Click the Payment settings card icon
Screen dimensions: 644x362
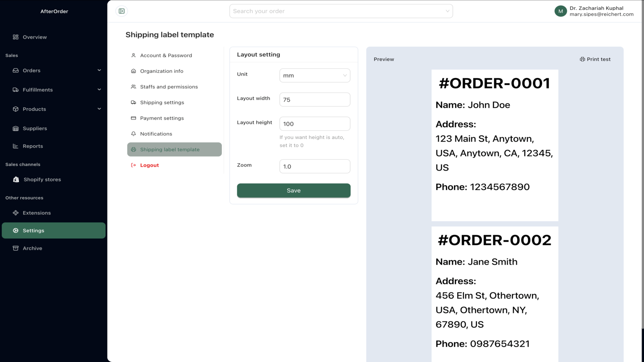(134, 118)
